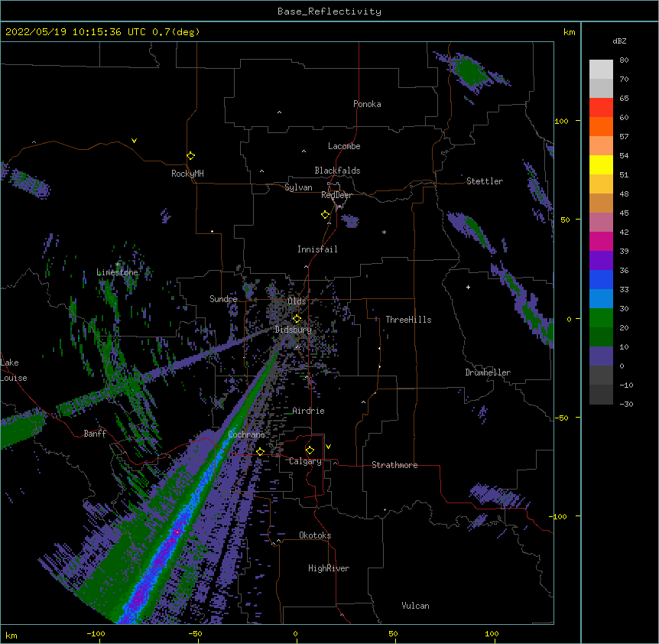Select the blue 36 dBZ legend swatch
This screenshot has height=644, width=659.
[601, 279]
